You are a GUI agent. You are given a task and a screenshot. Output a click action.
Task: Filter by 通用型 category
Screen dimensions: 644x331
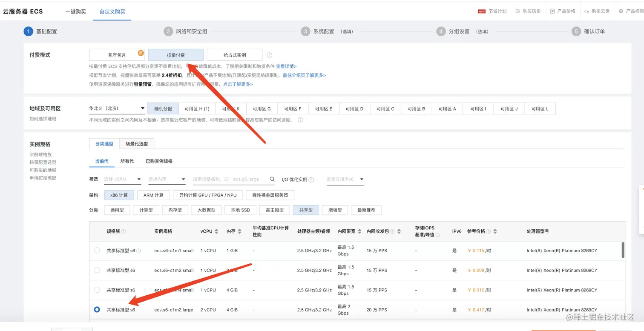point(117,210)
